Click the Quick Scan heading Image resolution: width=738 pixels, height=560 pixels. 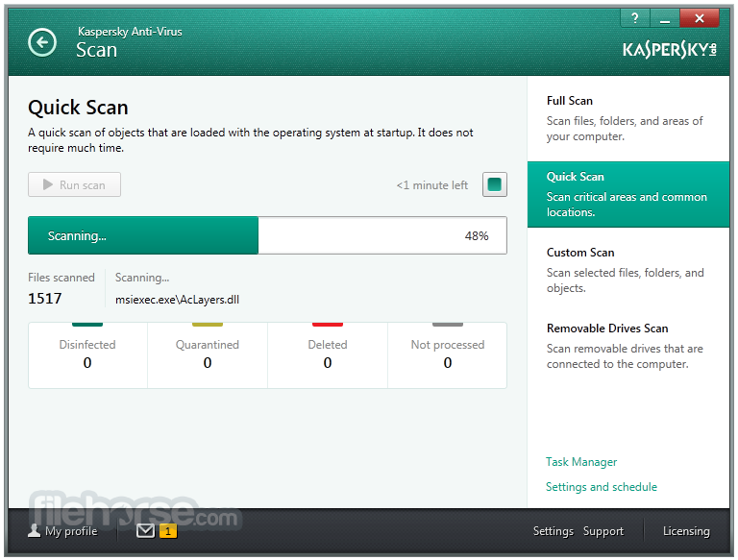pyautogui.click(x=78, y=108)
